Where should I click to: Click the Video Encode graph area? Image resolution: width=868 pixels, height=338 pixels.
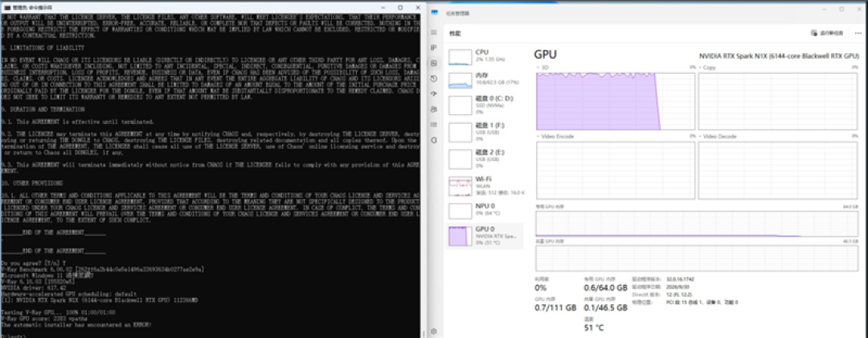(616, 170)
